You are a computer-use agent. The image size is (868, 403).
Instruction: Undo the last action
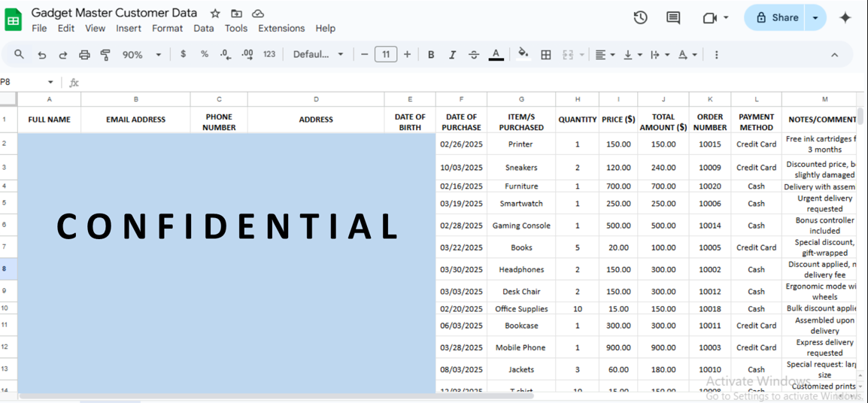(x=42, y=54)
